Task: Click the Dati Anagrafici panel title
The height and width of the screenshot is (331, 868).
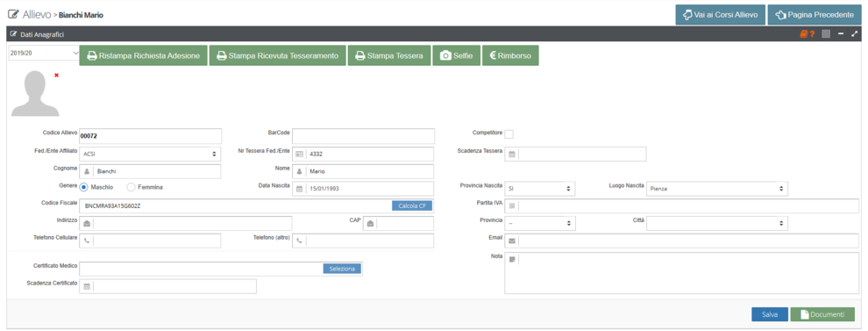Action: pos(42,34)
